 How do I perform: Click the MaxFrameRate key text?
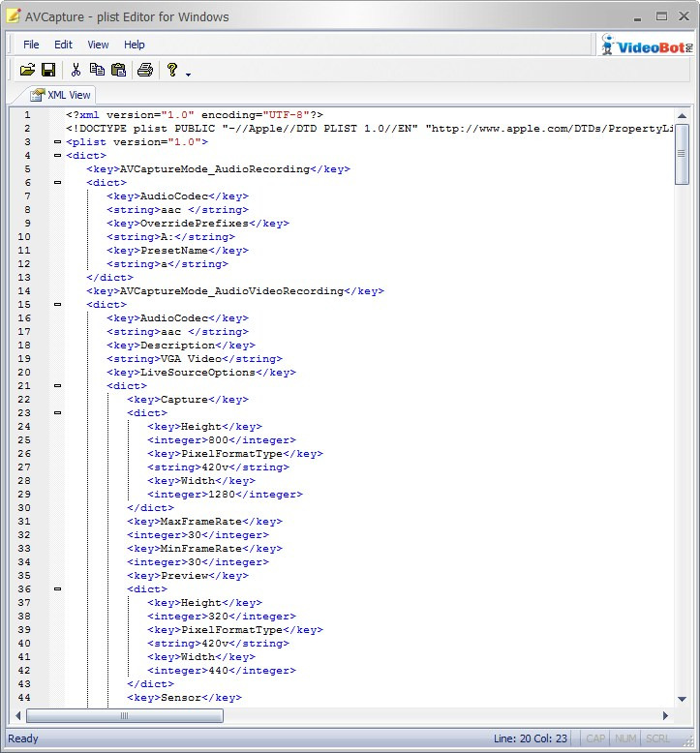201,521
